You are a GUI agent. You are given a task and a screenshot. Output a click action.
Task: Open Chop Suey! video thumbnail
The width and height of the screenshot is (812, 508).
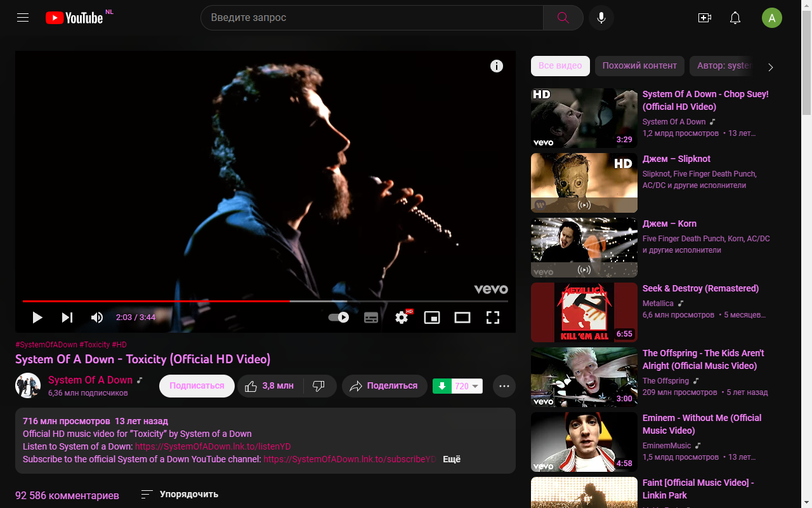pyautogui.click(x=584, y=118)
